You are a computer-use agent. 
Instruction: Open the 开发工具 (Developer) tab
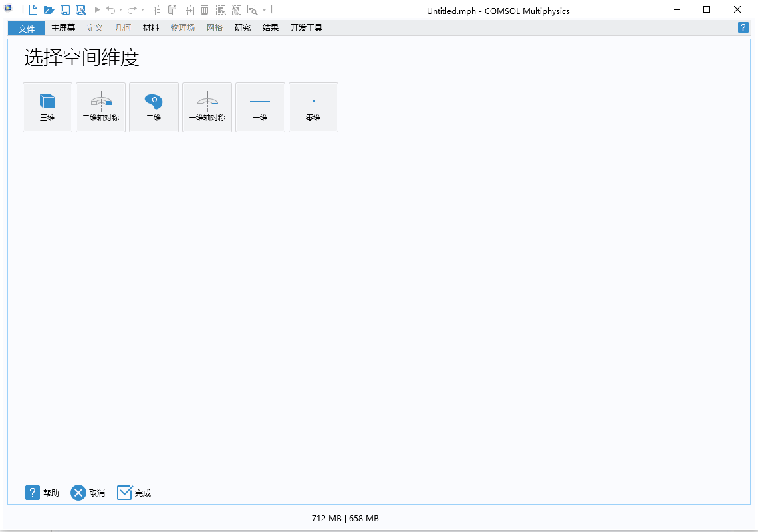pyautogui.click(x=306, y=28)
